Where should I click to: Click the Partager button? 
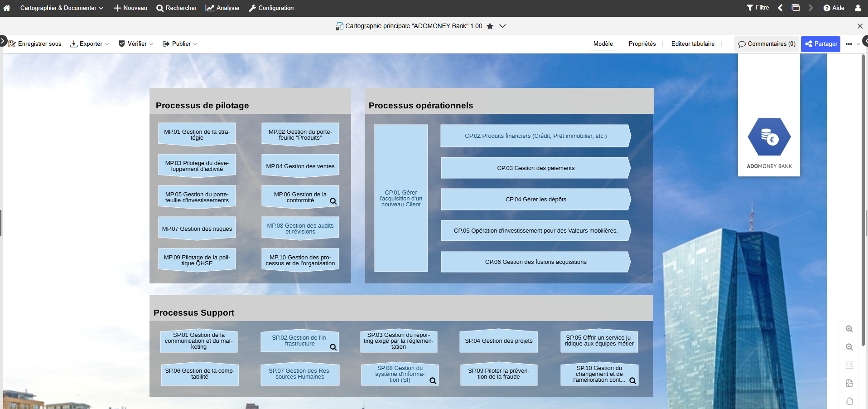tap(820, 44)
